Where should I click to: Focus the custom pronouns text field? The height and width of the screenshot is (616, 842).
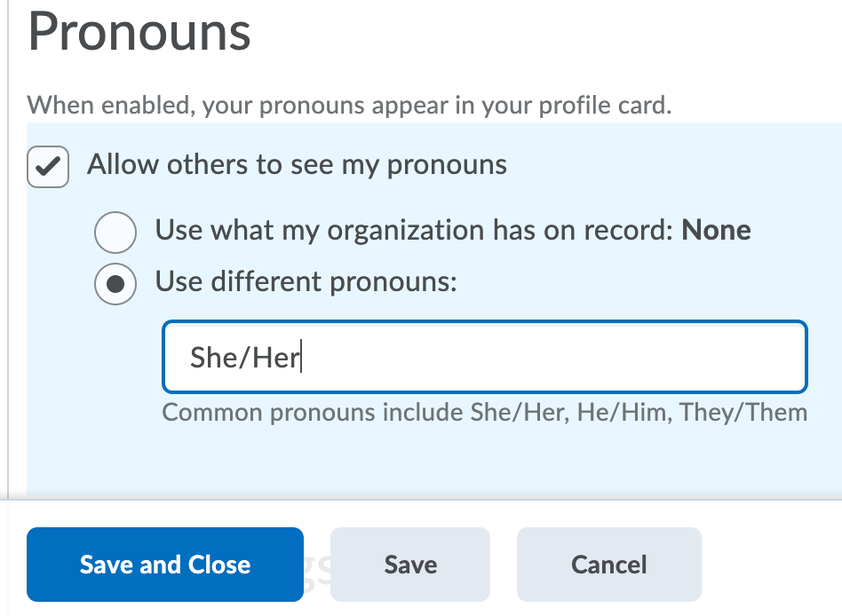[x=551, y=357]
